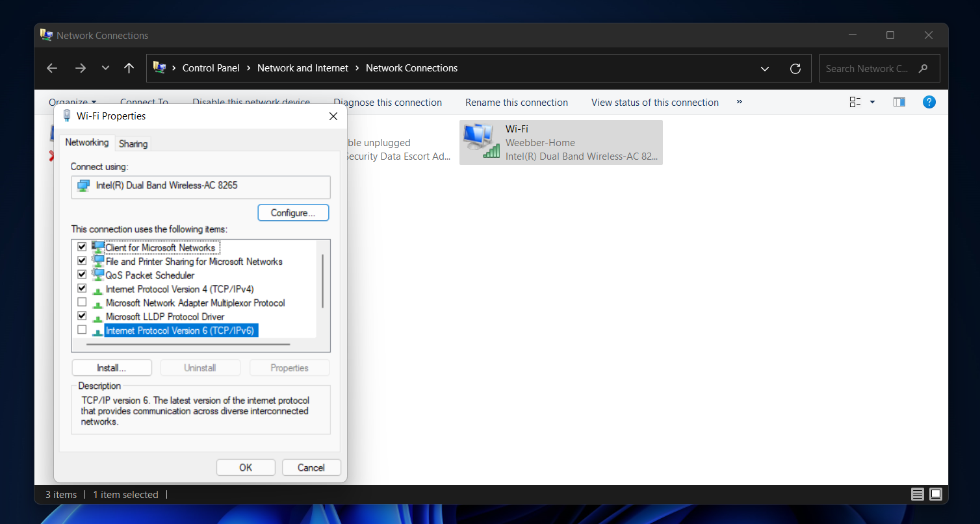
Task: Select TCP/IPv4 protocol icon
Action: coord(97,290)
